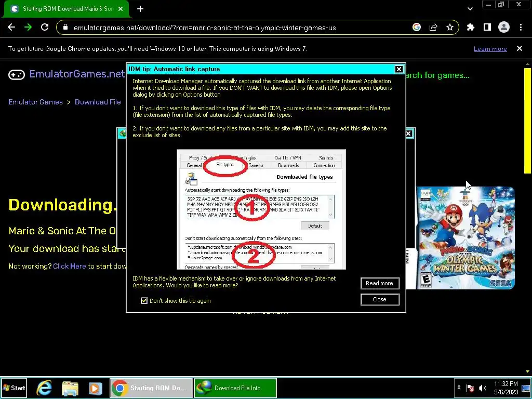Go forward using green forward arrow

tap(28, 28)
